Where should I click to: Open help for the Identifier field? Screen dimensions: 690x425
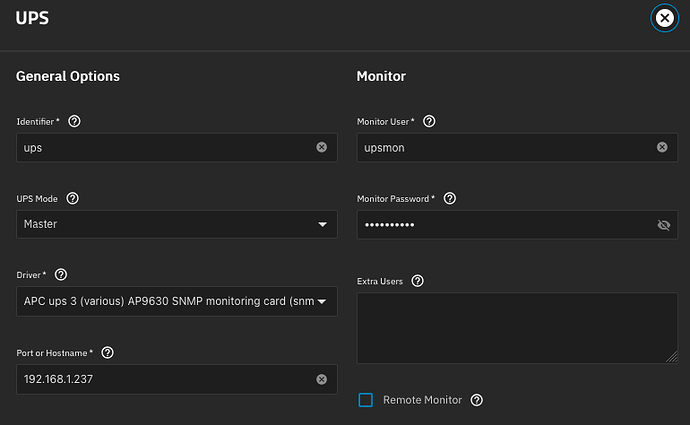coord(74,121)
